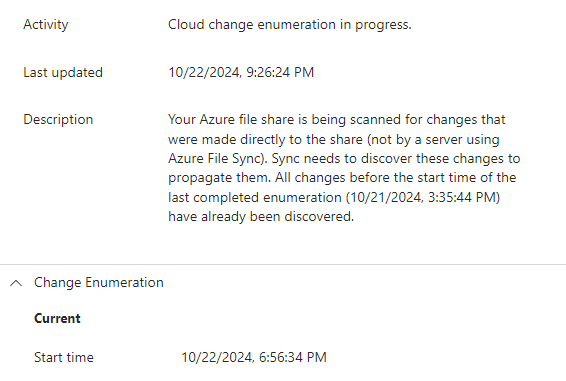The height and width of the screenshot is (381, 566).
Task: Click the text 'have already been discovered.'
Action: click(261, 217)
